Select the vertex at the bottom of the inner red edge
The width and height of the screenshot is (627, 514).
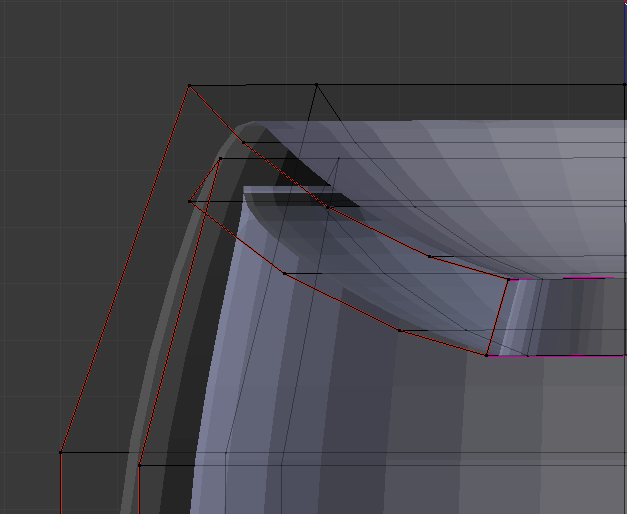(x=139, y=464)
